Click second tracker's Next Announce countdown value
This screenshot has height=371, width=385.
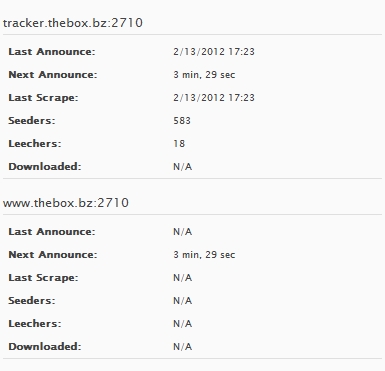pos(204,255)
